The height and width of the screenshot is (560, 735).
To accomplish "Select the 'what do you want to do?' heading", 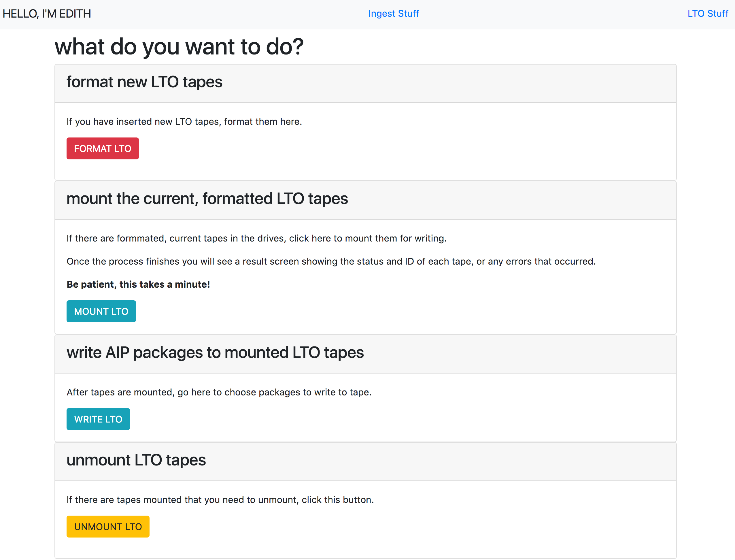I will [179, 47].
